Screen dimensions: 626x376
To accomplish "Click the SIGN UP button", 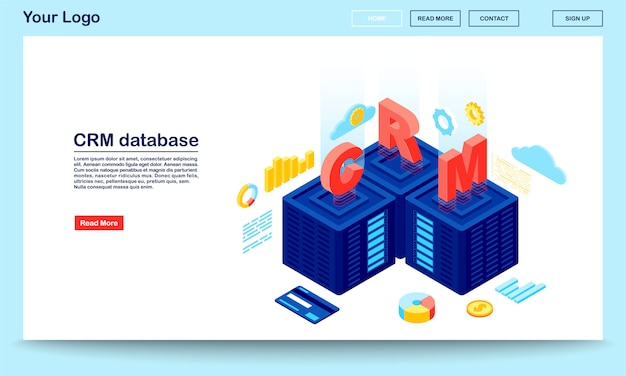I will pyautogui.click(x=577, y=18).
